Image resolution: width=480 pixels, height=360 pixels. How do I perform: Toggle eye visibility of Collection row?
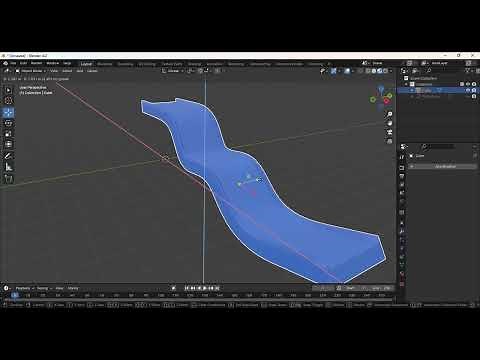(468, 84)
